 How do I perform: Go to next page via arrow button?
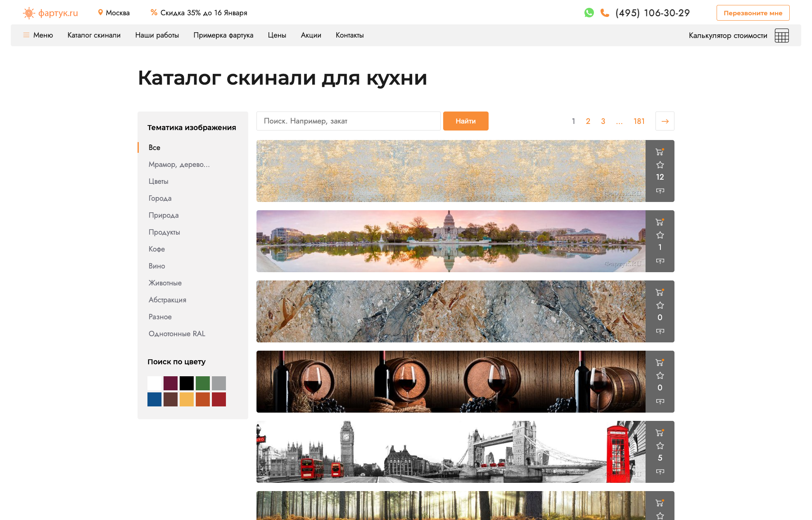click(665, 121)
